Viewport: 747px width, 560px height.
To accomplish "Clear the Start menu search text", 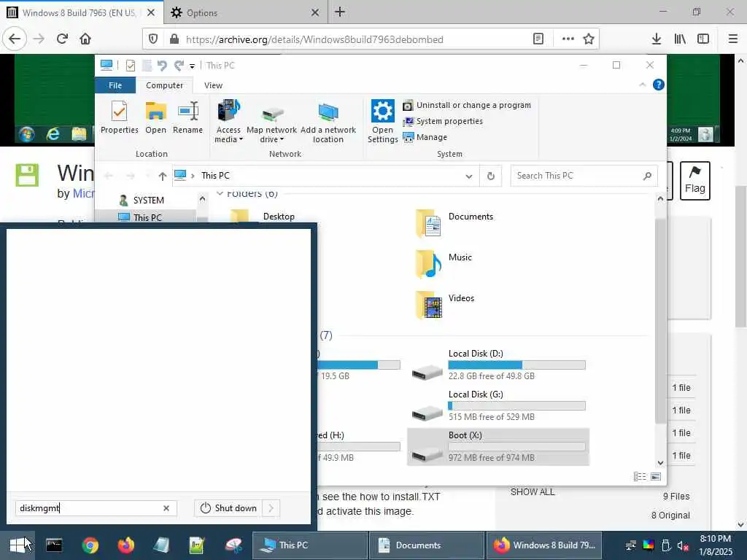I will (x=166, y=508).
